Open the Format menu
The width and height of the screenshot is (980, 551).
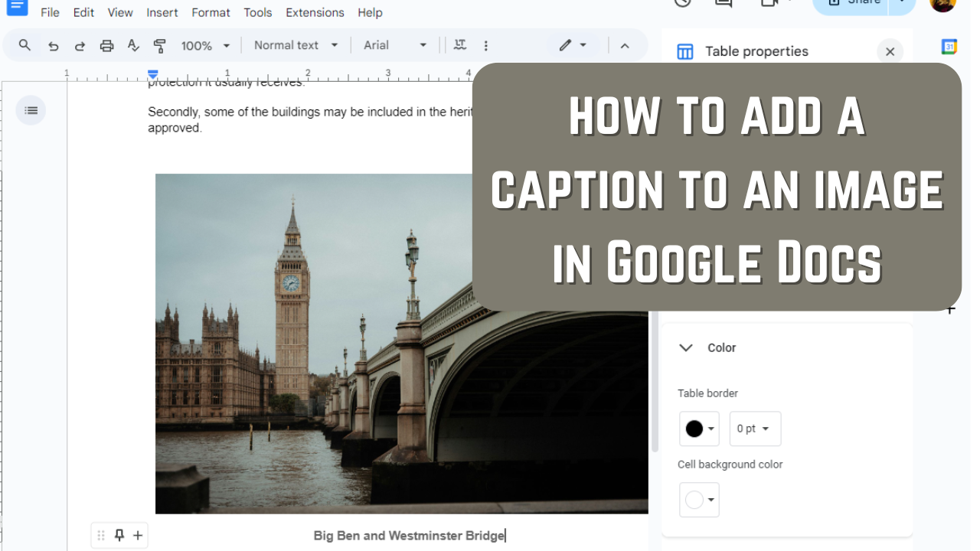[x=211, y=12]
